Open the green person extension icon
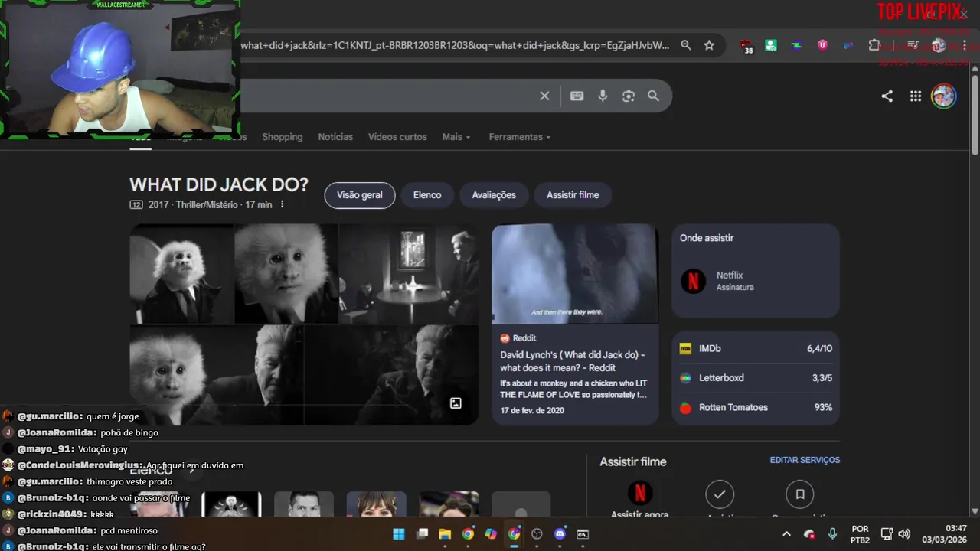980x551 pixels. coord(771,45)
